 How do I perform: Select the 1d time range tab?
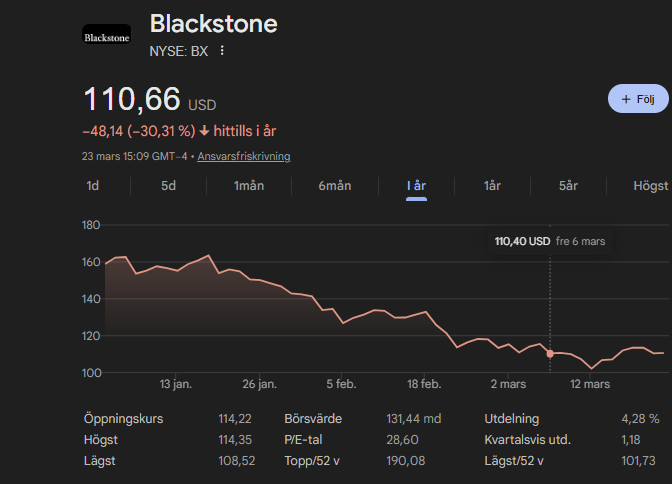[93, 186]
